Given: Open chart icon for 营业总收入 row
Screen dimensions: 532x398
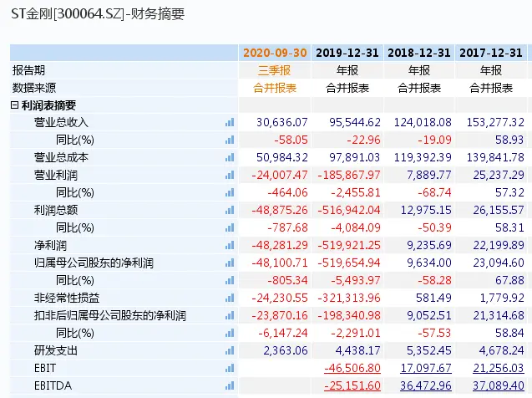Looking at the screenshot, I should tap(230, 122).
